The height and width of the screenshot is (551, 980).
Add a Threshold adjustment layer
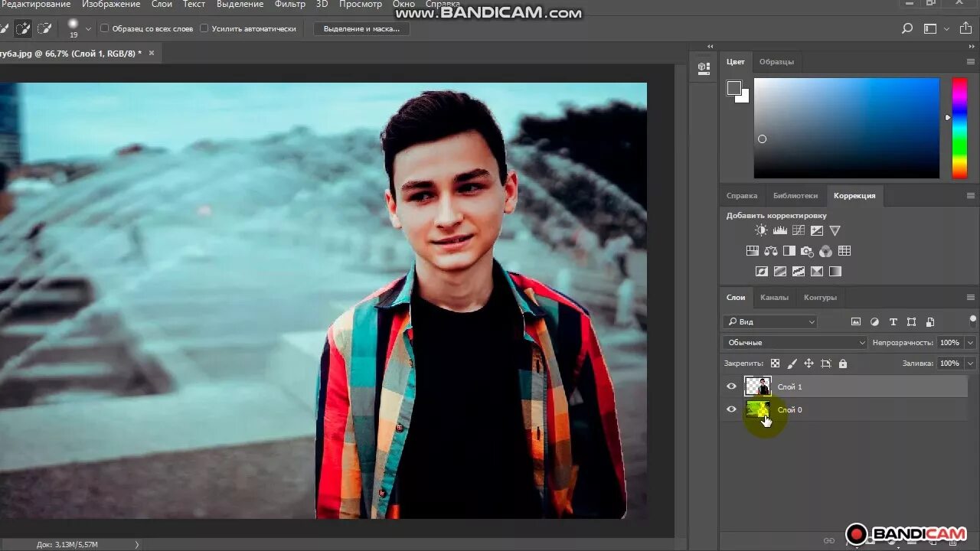[x=799, y=271]
